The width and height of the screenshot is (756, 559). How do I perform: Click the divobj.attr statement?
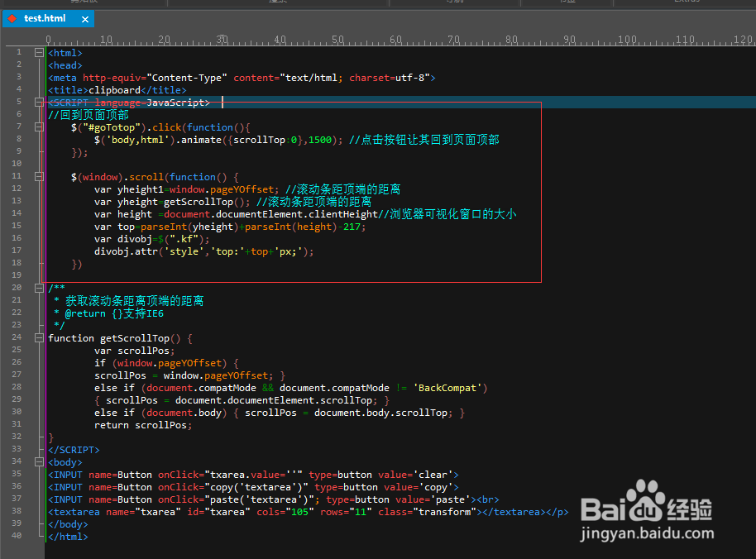204,251
